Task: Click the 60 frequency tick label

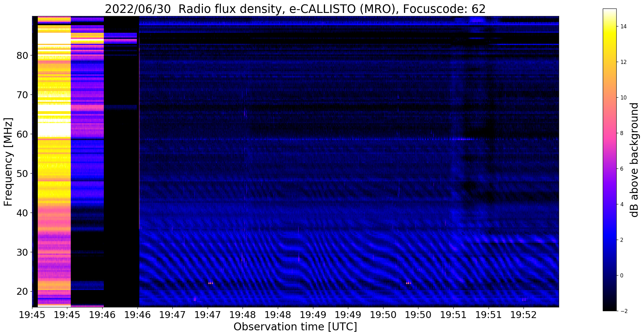Action: [23, 134]
